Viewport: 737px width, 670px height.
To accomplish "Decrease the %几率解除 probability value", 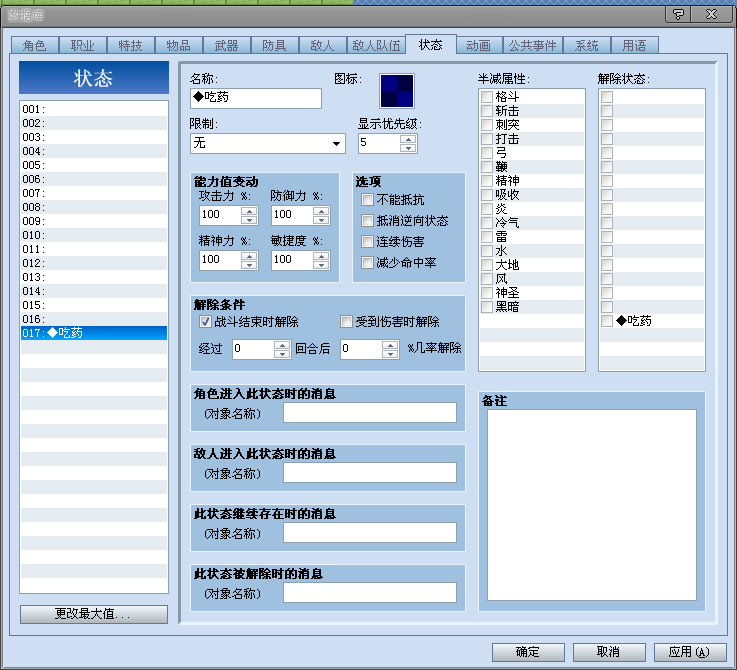I will pyautogui.click(x=390, y=354).
